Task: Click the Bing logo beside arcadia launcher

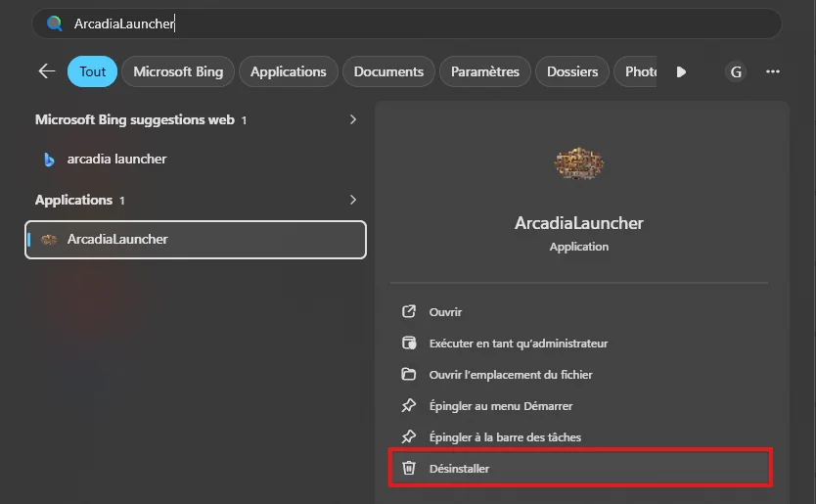Action: coord(49,160)
